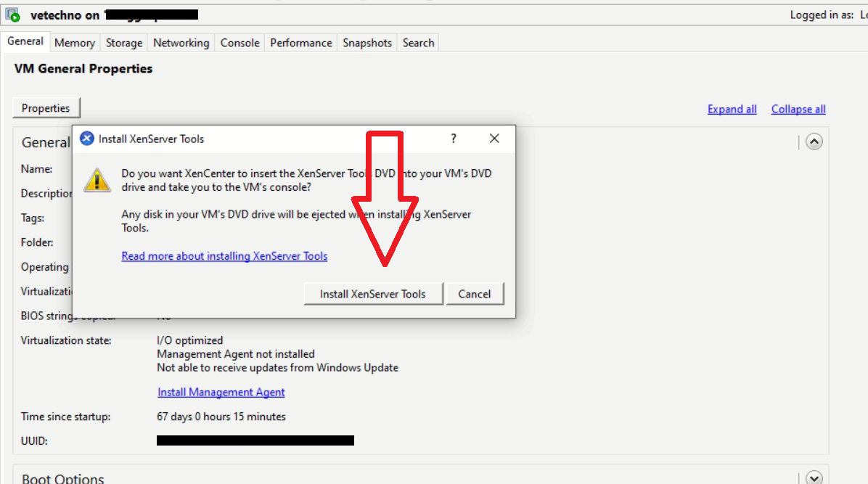The height and width of the screenshot is (484, 868).
Task: Open the Search tab
Action: pos(418,42)
